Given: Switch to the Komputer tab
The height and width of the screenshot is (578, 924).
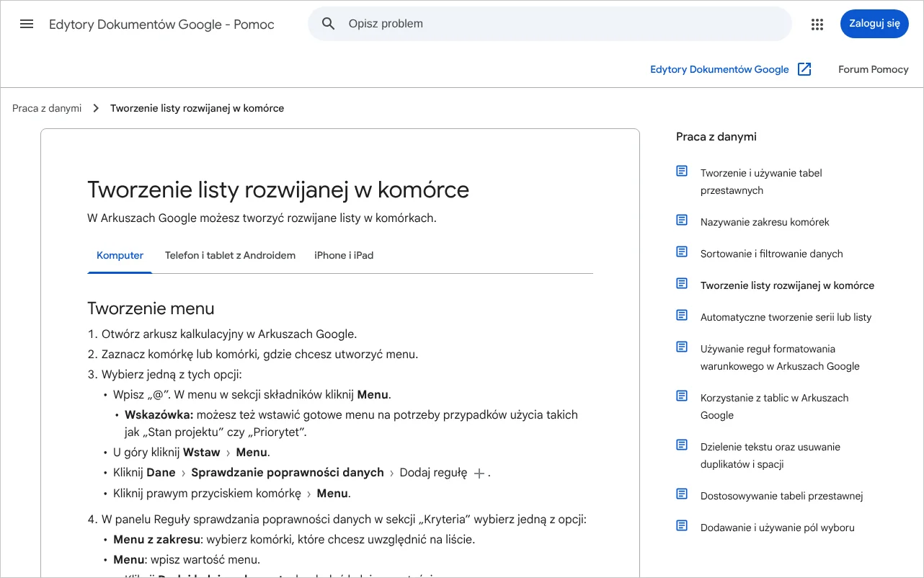Looking at the screenshot, I should point(120,255).
